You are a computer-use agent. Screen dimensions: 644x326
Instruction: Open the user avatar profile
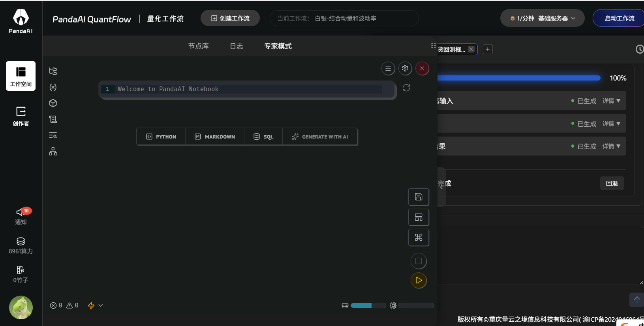coord(21,307)
